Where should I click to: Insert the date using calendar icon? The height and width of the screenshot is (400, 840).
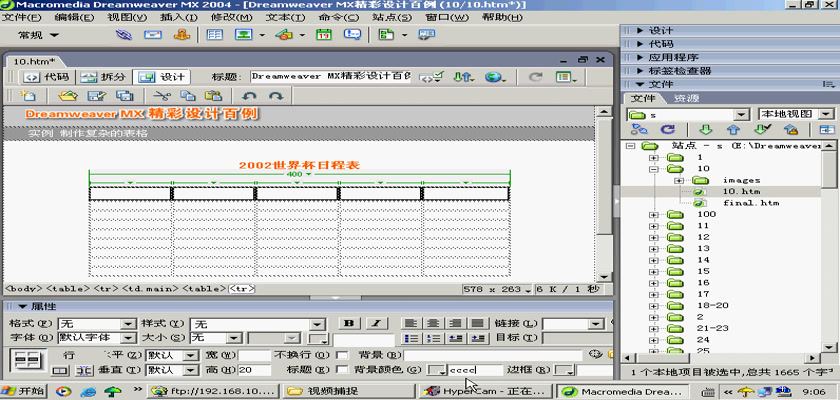point(324,35)
